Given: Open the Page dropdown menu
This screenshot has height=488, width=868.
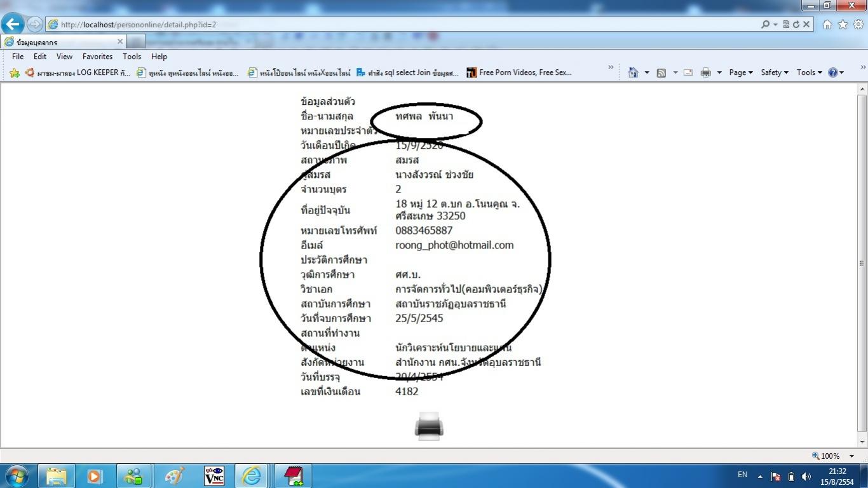Looking at the screenshot, I should (x=740, y=72).
